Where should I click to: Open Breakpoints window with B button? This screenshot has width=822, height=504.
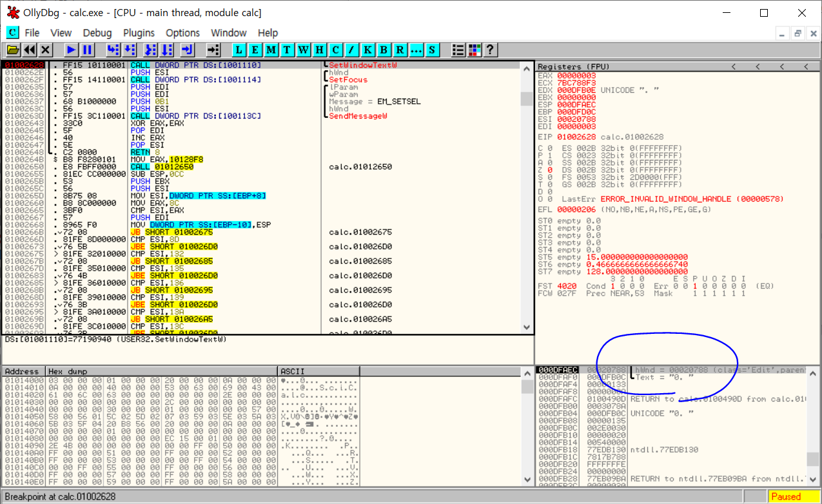(384, 50)
